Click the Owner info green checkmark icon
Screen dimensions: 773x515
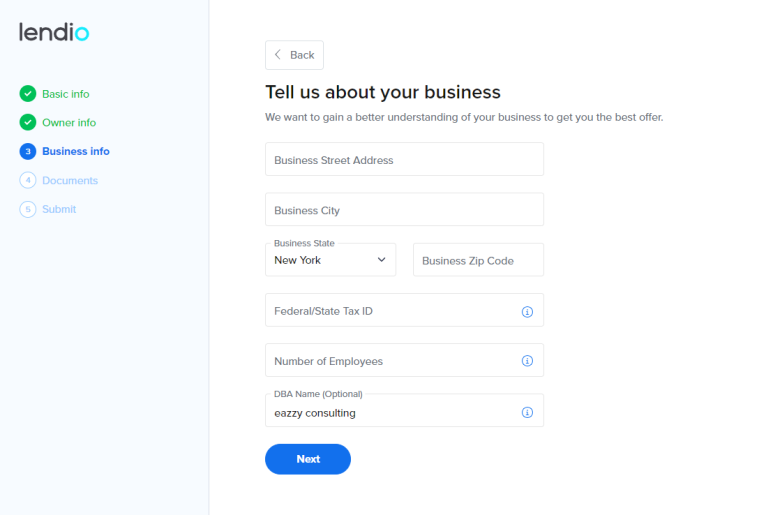[28, 122]
